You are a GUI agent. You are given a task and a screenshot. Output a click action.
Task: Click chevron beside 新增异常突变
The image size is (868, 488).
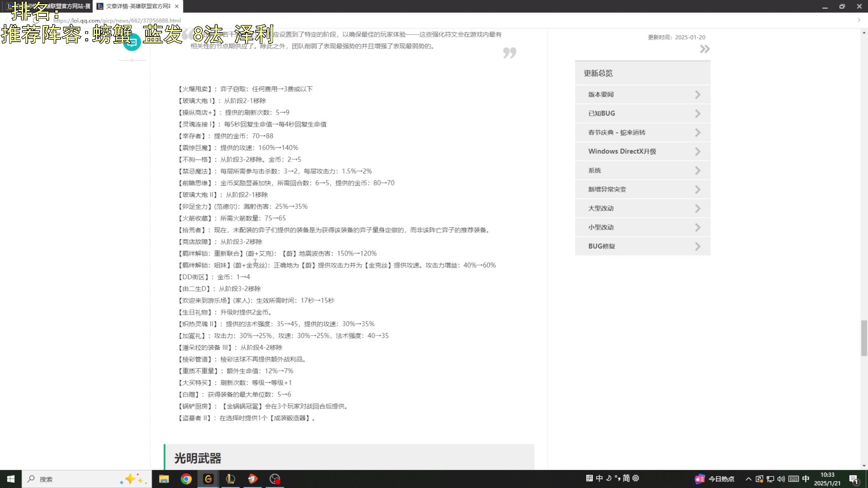(697, 189)
